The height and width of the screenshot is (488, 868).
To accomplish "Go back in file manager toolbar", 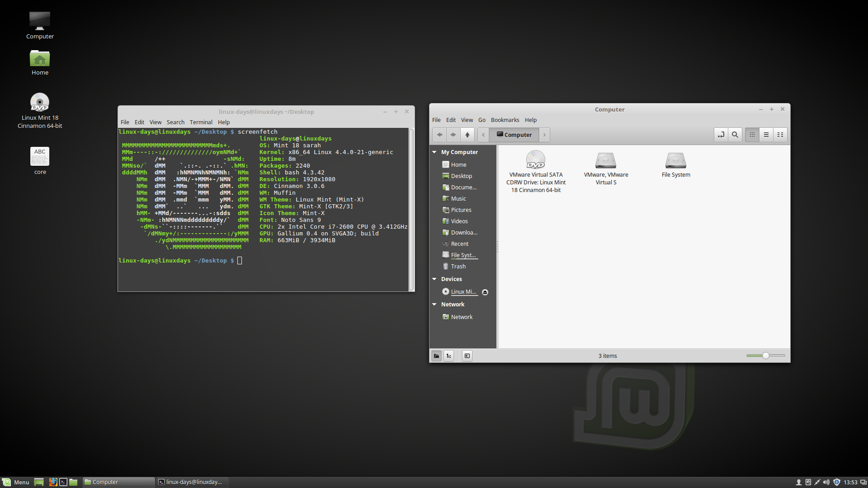I will tap(439, 135).
